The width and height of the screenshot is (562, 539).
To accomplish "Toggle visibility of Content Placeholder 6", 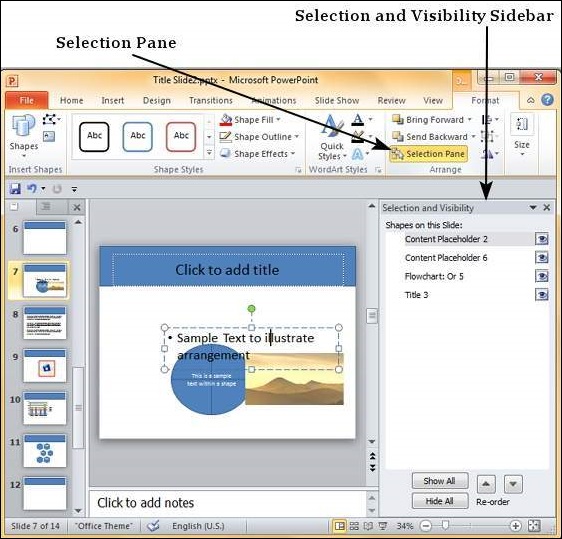I will click(x=542, y=258).
